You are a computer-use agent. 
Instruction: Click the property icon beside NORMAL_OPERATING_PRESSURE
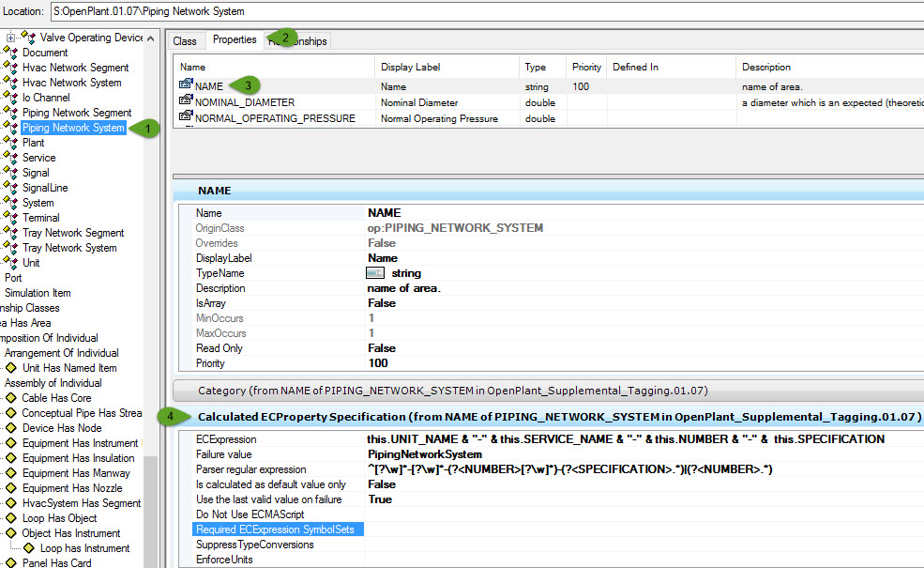(186, 116)
